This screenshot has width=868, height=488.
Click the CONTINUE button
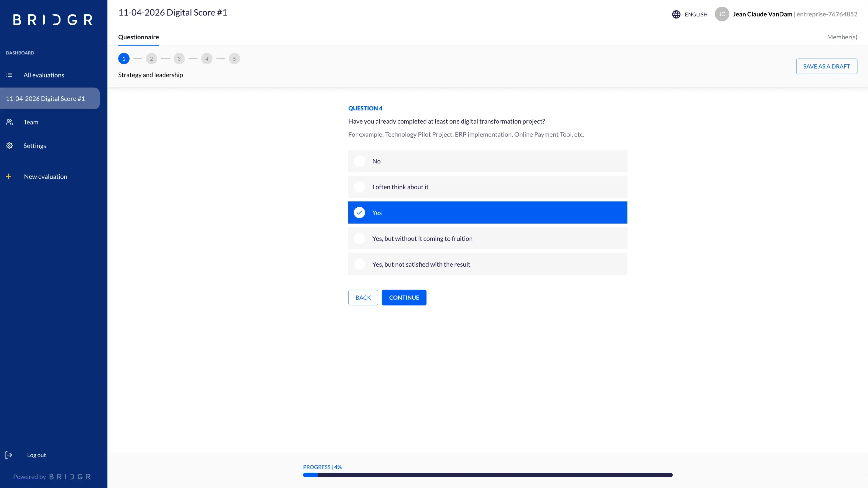(404, 297)
